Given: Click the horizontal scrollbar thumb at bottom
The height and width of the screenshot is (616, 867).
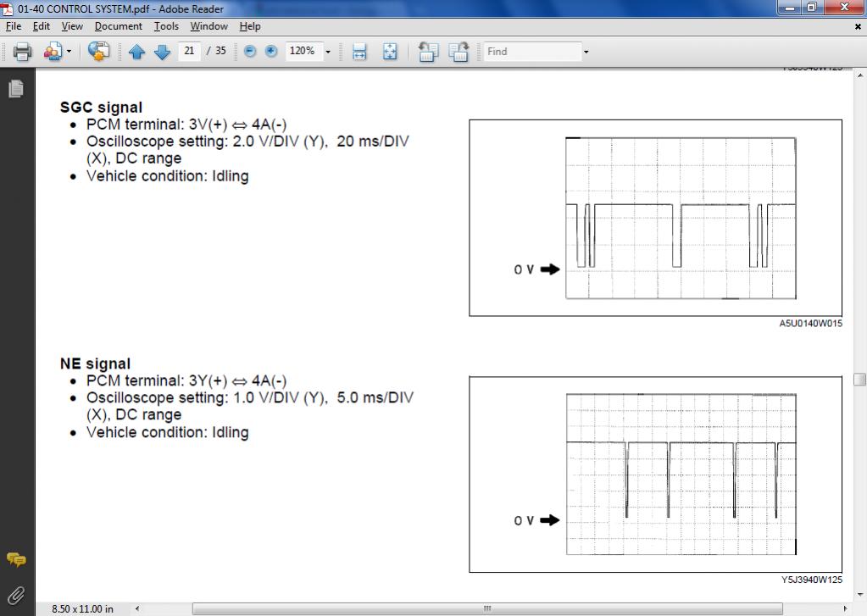Looking at the screenshot, I should 487,608.
